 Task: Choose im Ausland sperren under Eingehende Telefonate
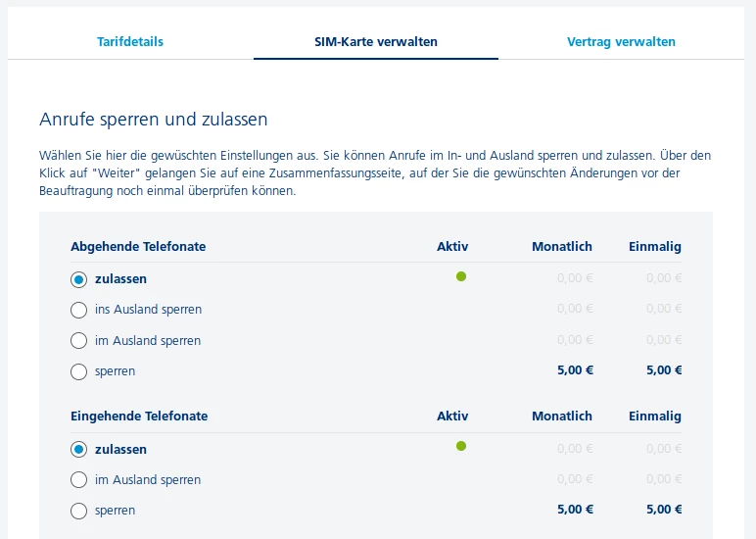pos(79,480)
